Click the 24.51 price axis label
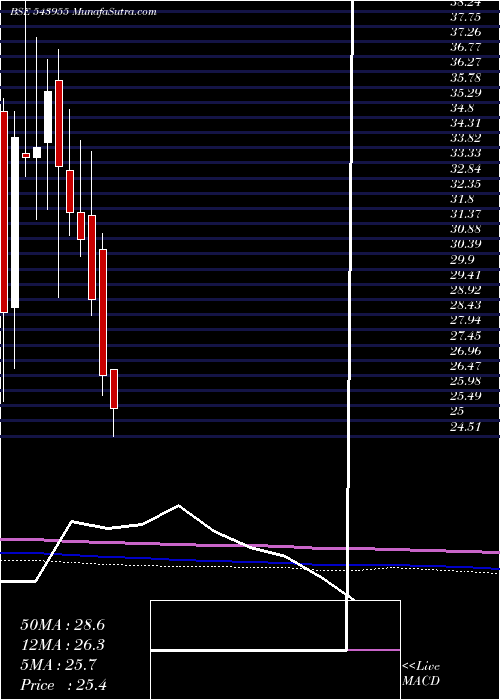Screen dimensions: 500x700 465,427
